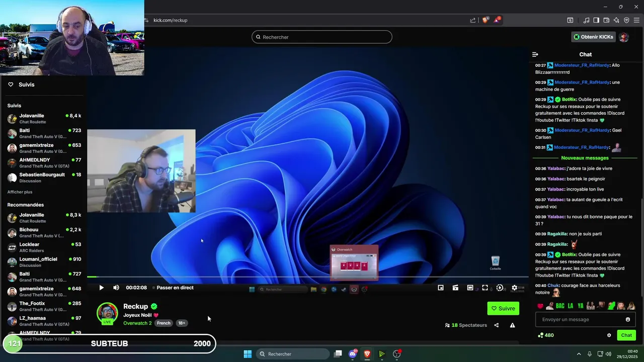Play the Reckup stream video
The height and width of the screenshot is (362, 644).
point(101,288)
